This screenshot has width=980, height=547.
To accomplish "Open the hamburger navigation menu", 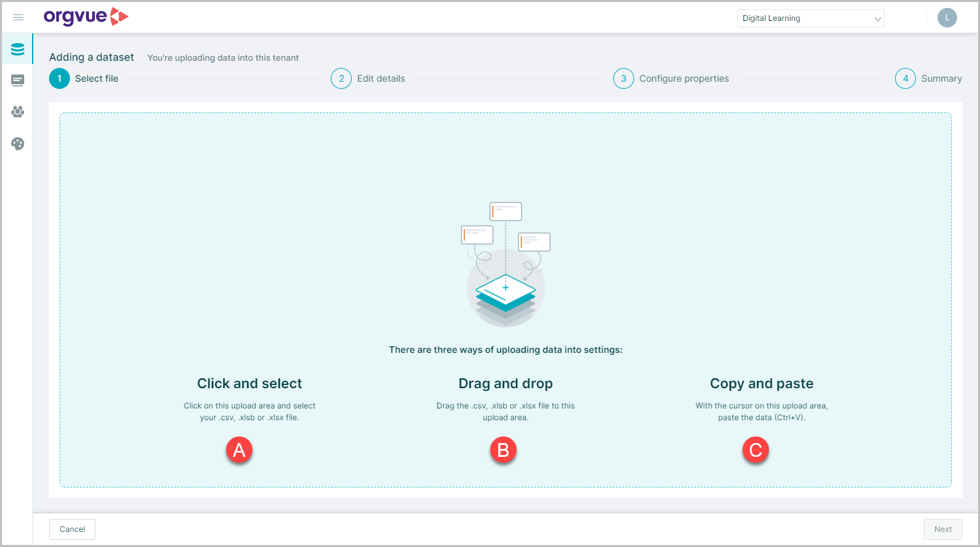I will click(x=18, y=18).
